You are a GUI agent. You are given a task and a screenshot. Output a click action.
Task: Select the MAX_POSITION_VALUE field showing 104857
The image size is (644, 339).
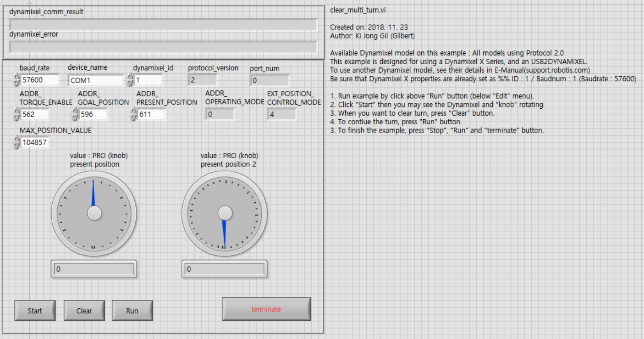click(x=37, y=142)
